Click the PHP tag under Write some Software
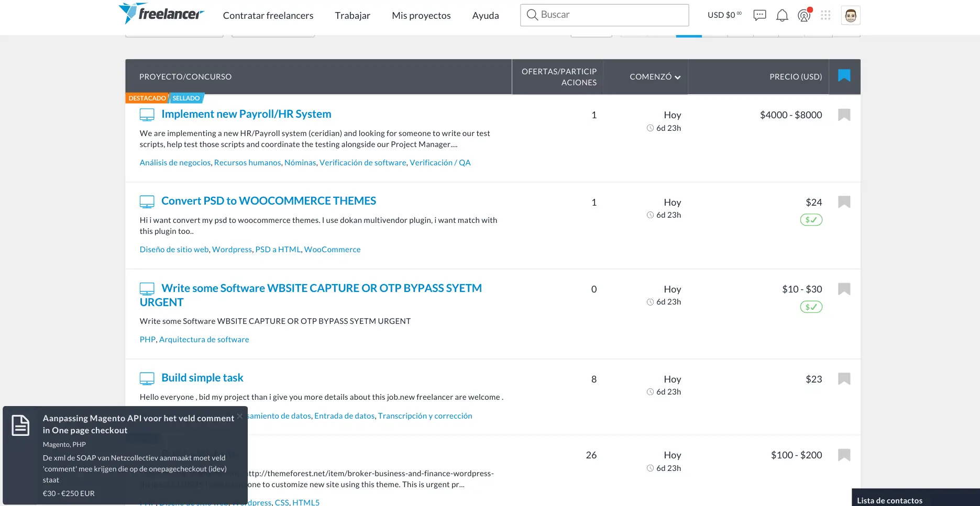 [x=148, y=340]
